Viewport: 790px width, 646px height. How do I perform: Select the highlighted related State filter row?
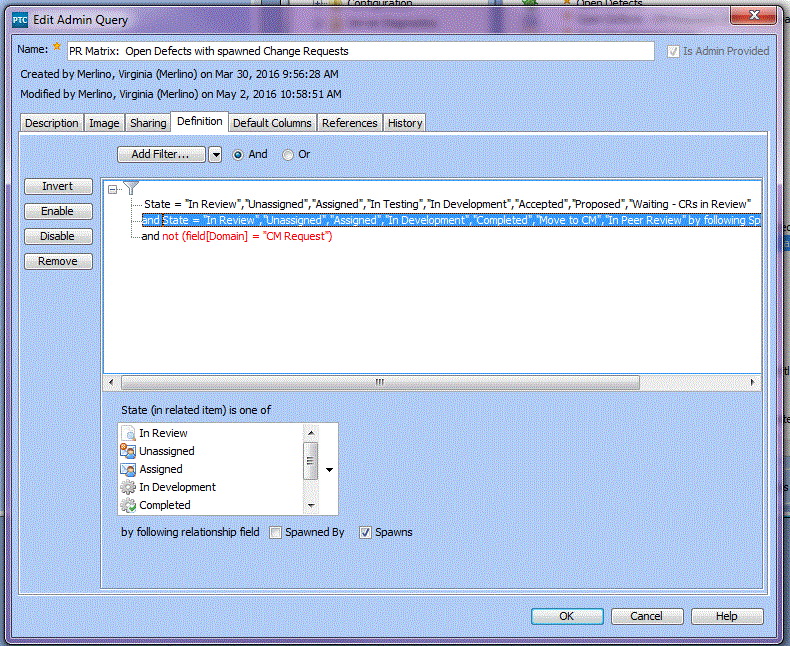[451, 220]
